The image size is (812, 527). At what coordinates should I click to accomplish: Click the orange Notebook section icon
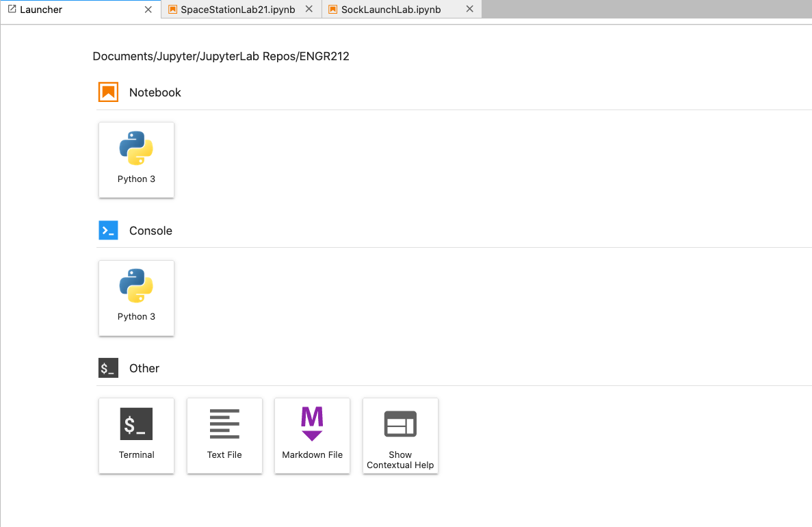[108, 92]
